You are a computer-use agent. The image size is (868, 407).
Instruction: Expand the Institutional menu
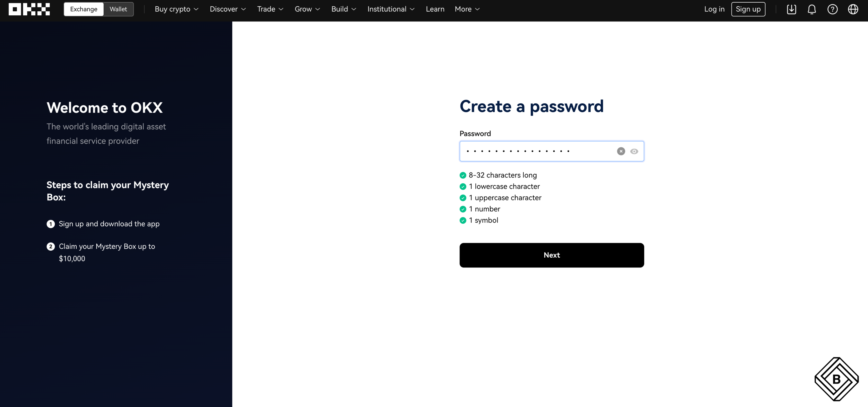pyautogui.click(x=391, y=9)
